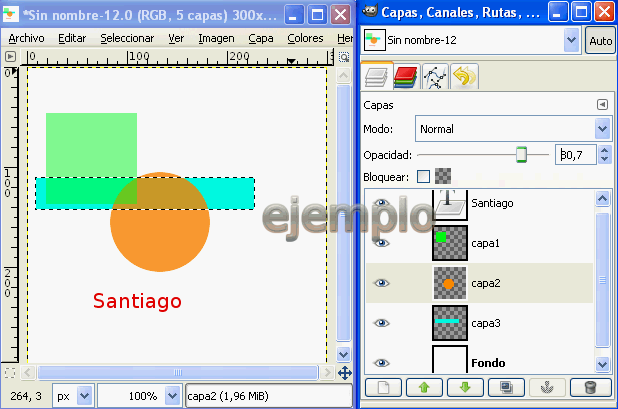Click the image window title bar icon
The image size is (618, 409).
point(11,14)
